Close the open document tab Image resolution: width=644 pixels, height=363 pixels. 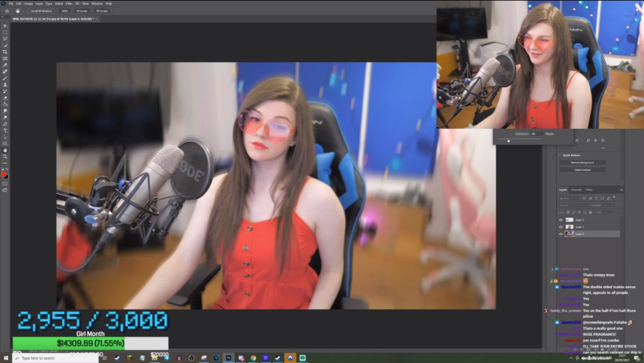click(97, 19)
